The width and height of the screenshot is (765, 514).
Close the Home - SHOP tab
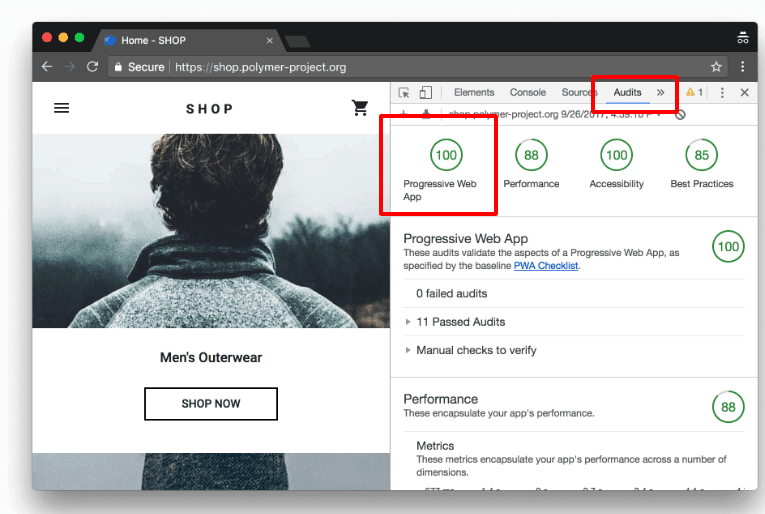click(x=269, y=40)
